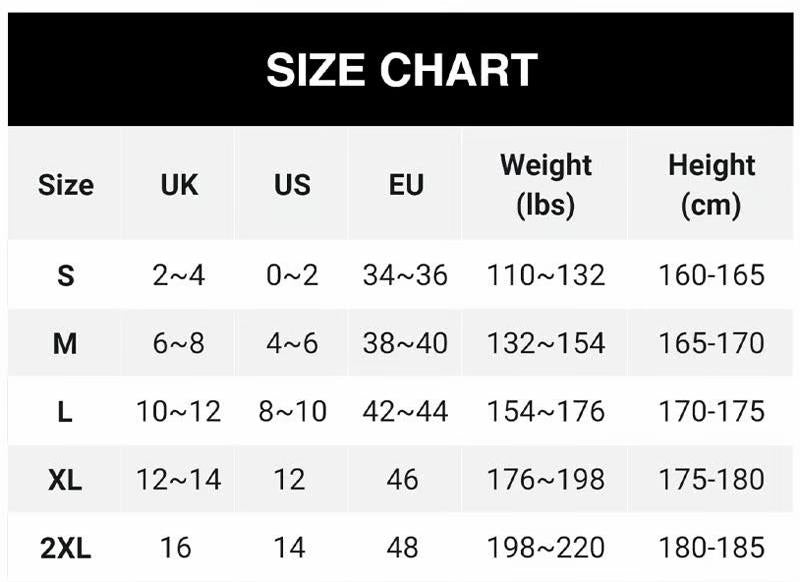This screenshot has height=582, width=800.
Task: Select the 165-170 height cell
Action: pyautogui.click(x=711, y=343)
